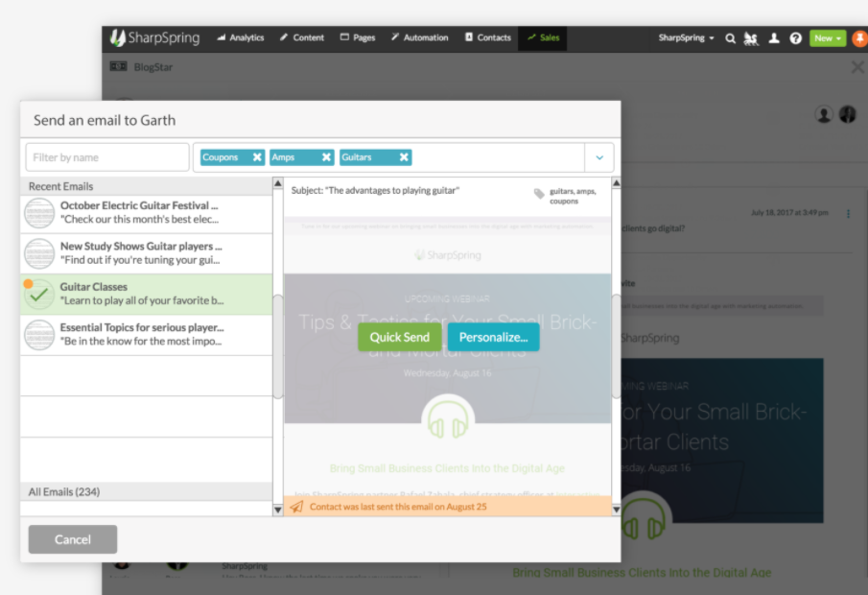Click the tag icon beside "guitars, amps, coupons"

[x=538, y=195]
